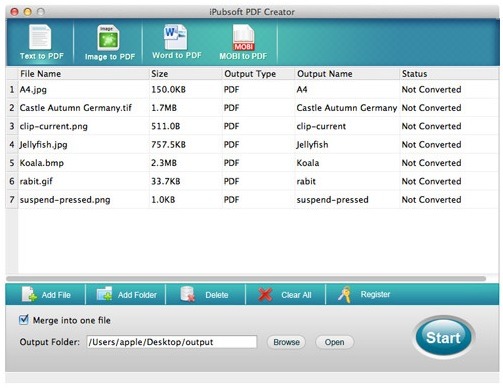Click output name suspend-pressed
503x392 pixels.
tap(333, 200)
